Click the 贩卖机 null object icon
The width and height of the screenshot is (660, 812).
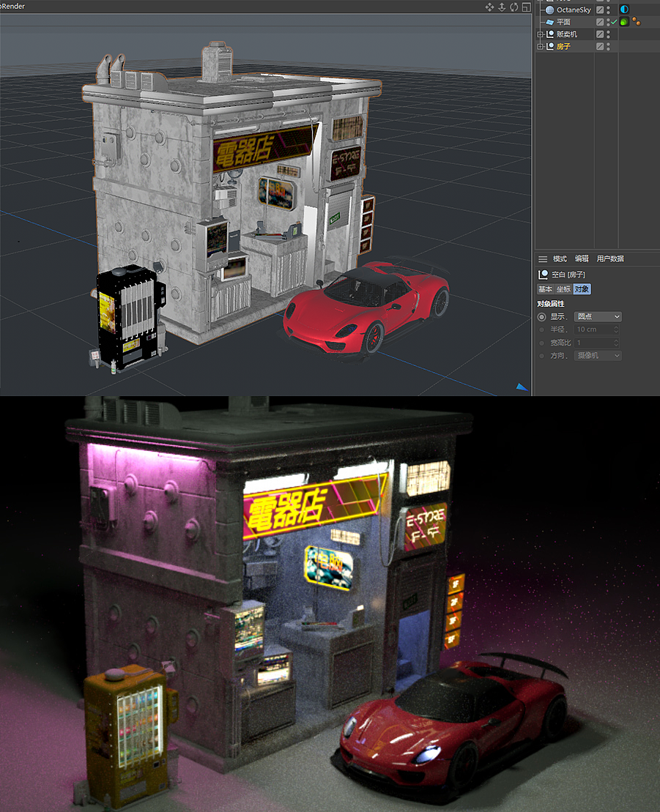550,34
